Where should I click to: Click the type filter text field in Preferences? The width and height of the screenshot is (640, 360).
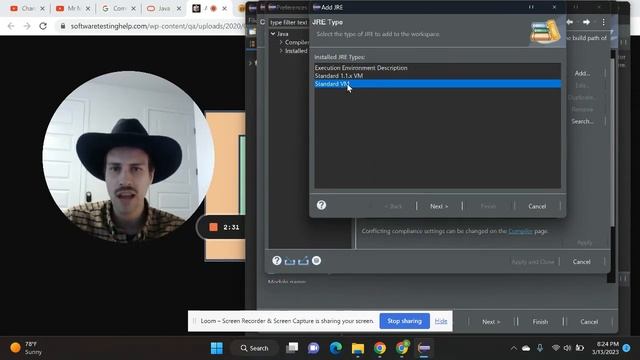pos(288,22)
